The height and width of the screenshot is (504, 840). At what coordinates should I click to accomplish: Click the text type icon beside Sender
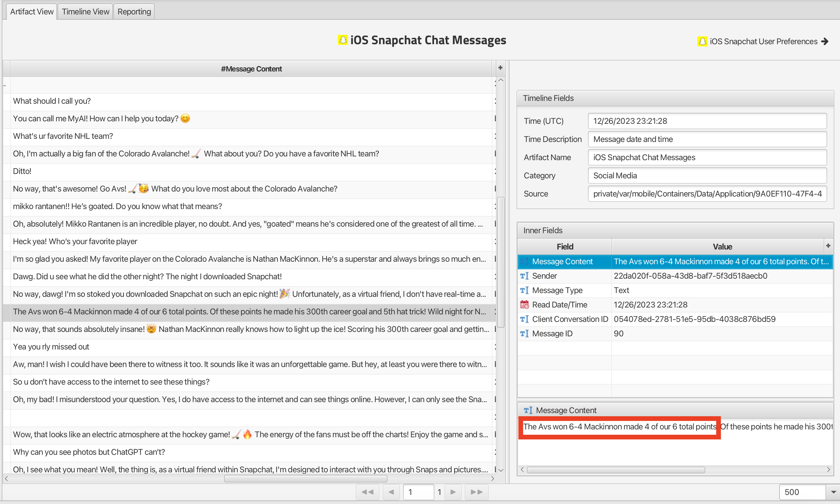click(x=524, y=276)
